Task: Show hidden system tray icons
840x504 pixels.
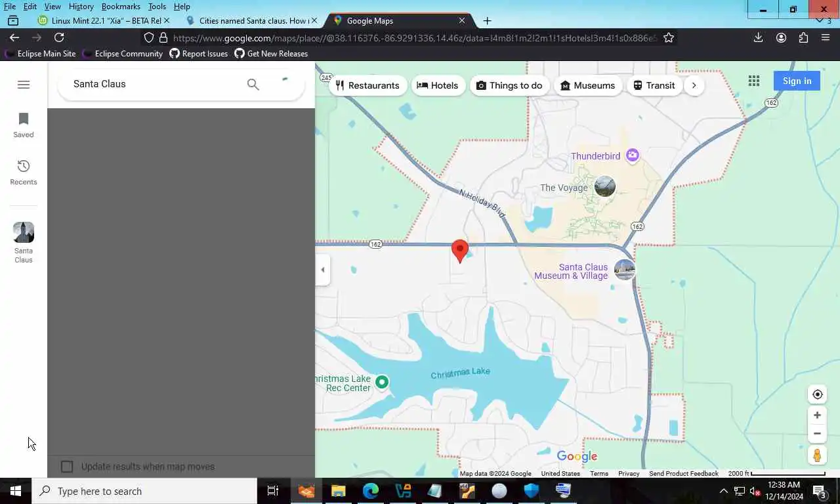Action: (724, 491)
